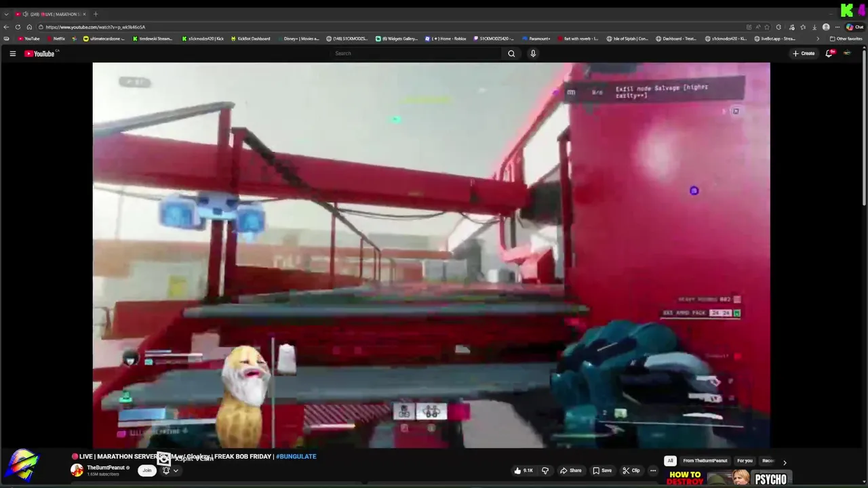Reload the page with the refresh icon

coord(18,27)
